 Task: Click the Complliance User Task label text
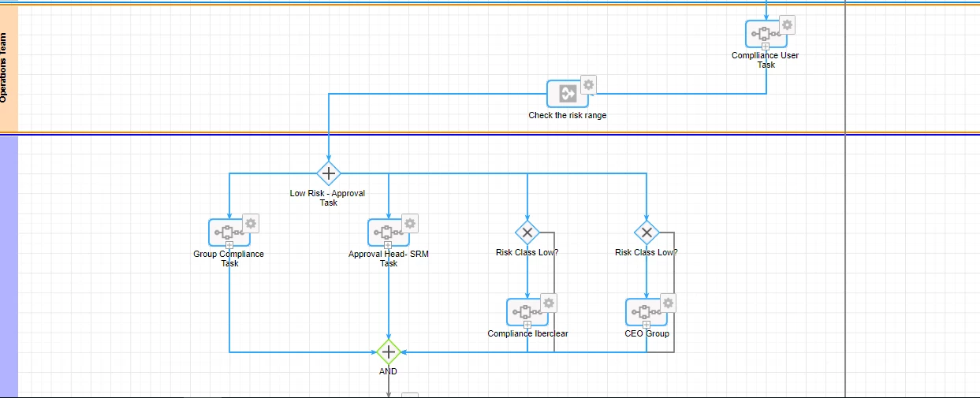[x=765, y=60]
